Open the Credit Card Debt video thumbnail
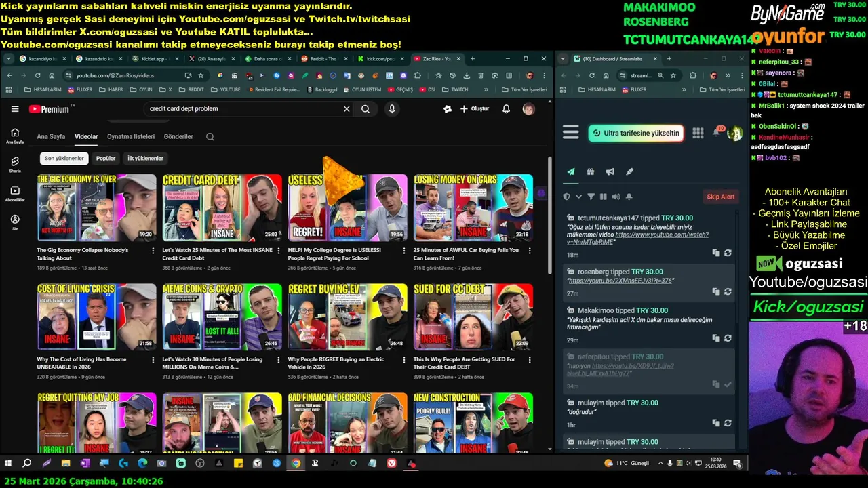The height and width of the screenshot is (488, 868). (222, 207)
